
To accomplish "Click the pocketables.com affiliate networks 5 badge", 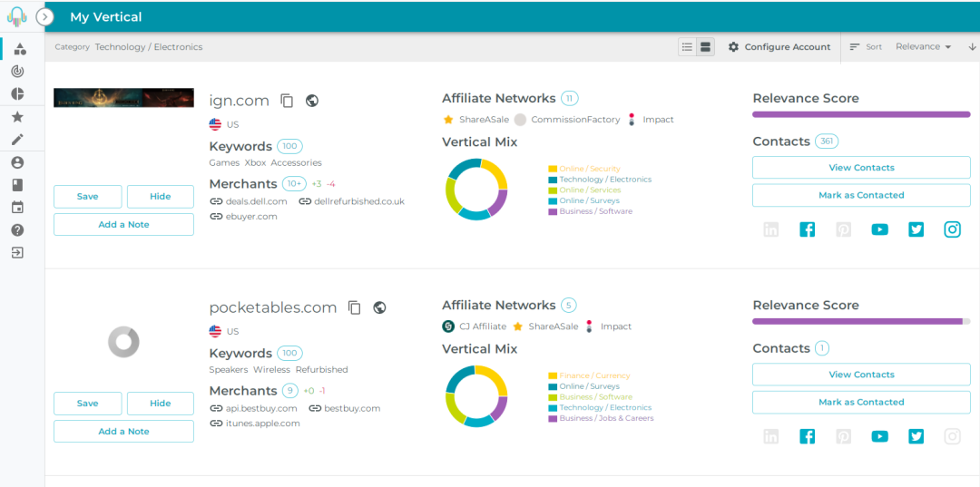I will pos(568,306).
